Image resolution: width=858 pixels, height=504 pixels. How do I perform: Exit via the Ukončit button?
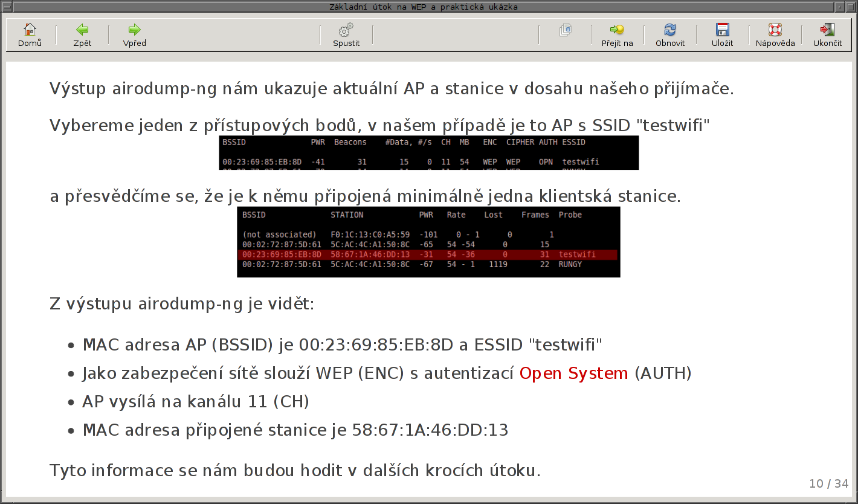point(827,35)
